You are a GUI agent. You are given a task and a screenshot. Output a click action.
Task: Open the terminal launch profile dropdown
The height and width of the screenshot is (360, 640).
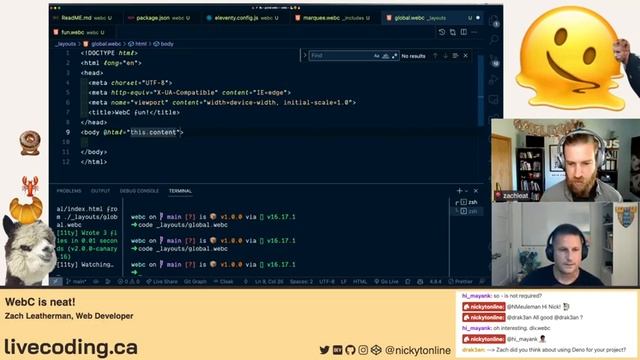[x=466, y=191]
